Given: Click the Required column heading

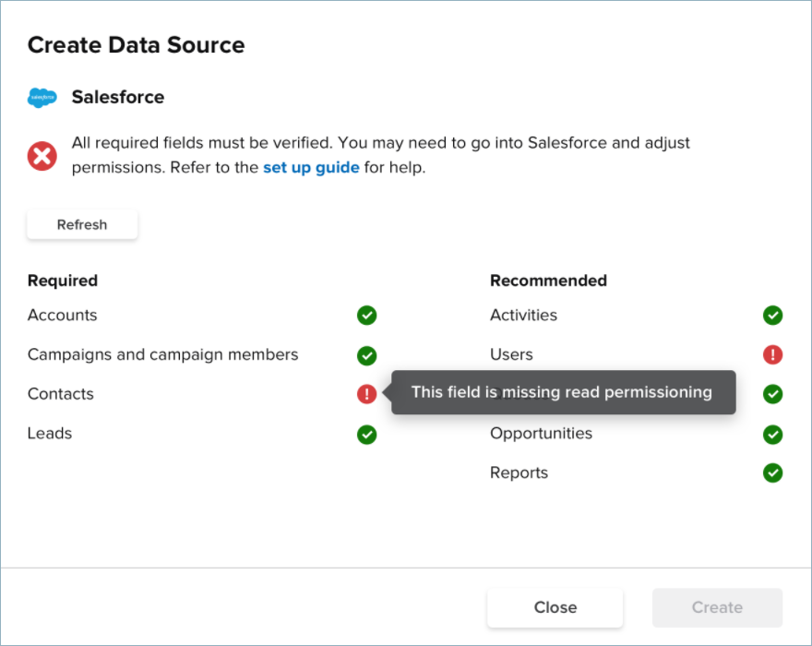Looking at the screenshot, I should 63,281.
